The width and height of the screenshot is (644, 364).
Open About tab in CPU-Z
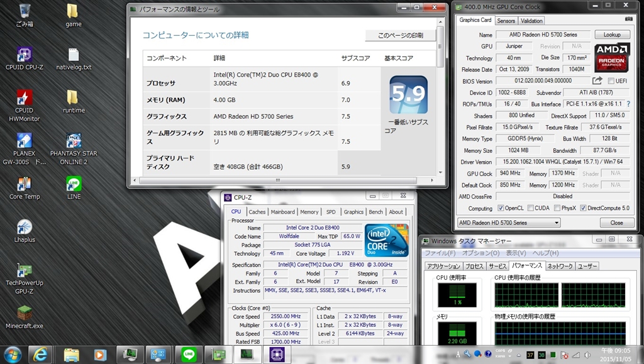point(396,212)
